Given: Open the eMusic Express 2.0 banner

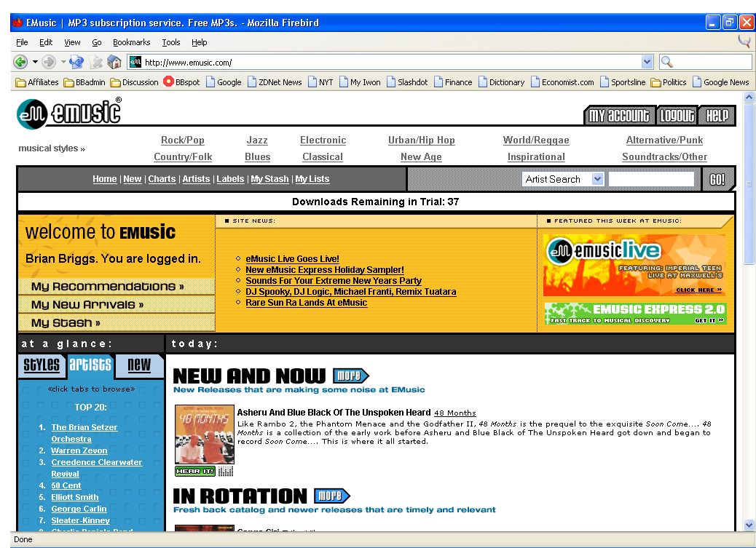Looking at the screenshot, I should (x=636, y=314).
